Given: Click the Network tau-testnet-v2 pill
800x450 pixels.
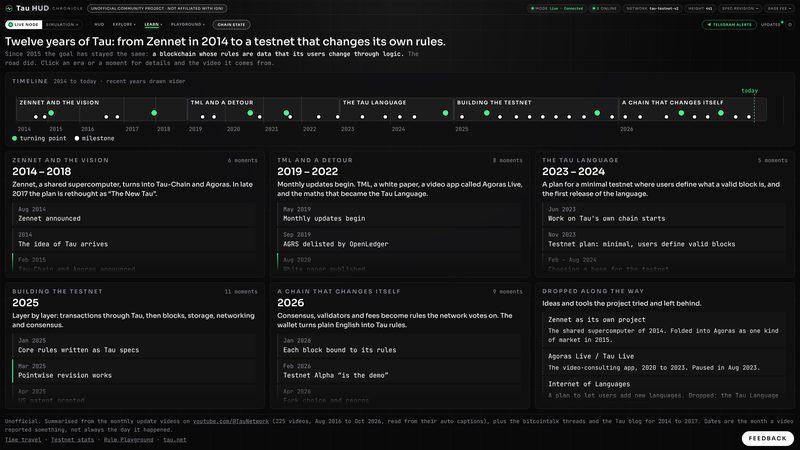Looking at the screenshot, I should tap(653, 8).
